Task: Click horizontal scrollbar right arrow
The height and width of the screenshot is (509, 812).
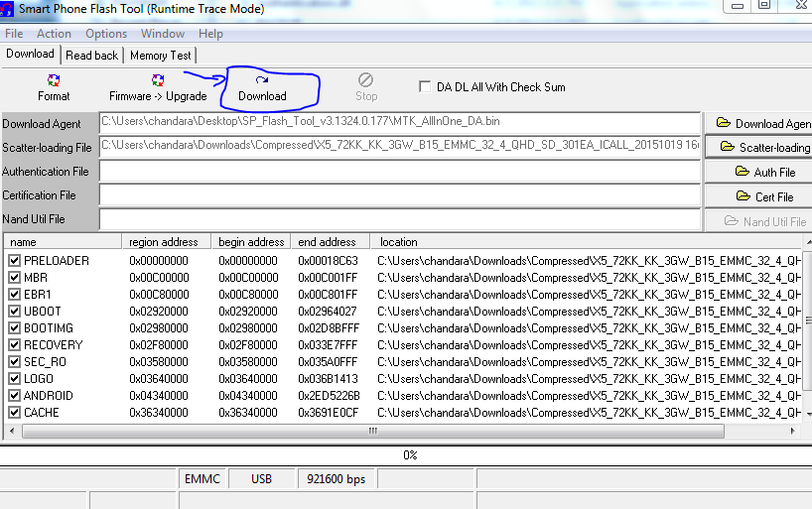Action: coord(792,431)
